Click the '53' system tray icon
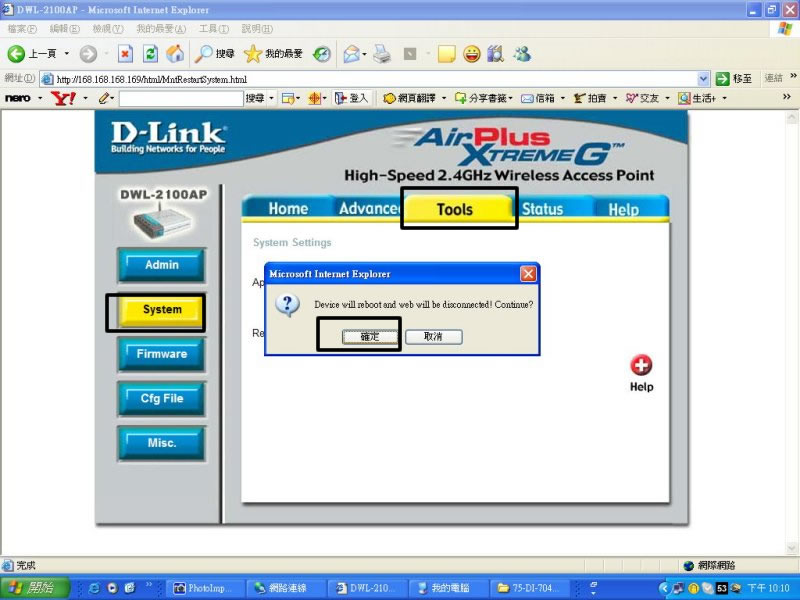The image size is (800, 600). pyautogui.click(x=721, y=588)
